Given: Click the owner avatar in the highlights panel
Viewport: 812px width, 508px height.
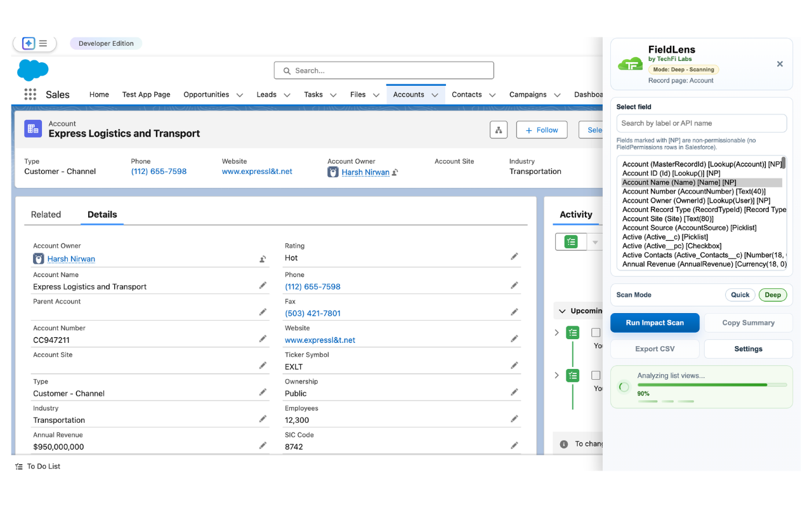Looking at the screenshot, I should click(x=333, y=172).
